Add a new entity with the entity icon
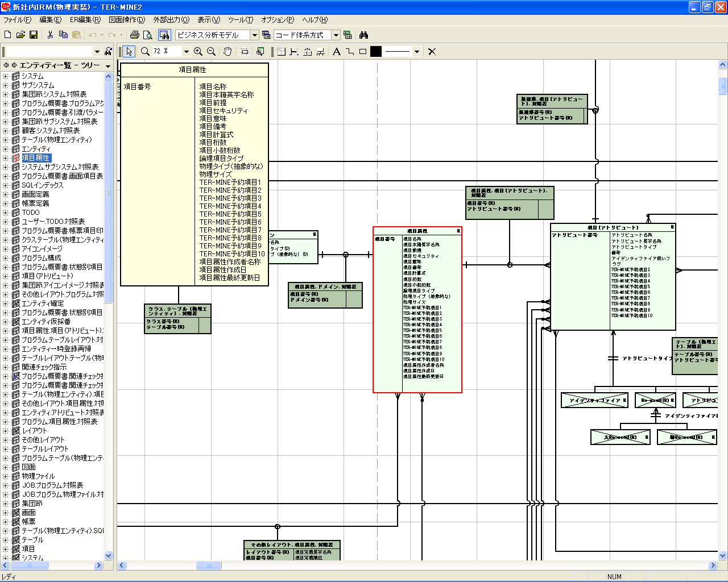The image size is (728, 582). 281,51
